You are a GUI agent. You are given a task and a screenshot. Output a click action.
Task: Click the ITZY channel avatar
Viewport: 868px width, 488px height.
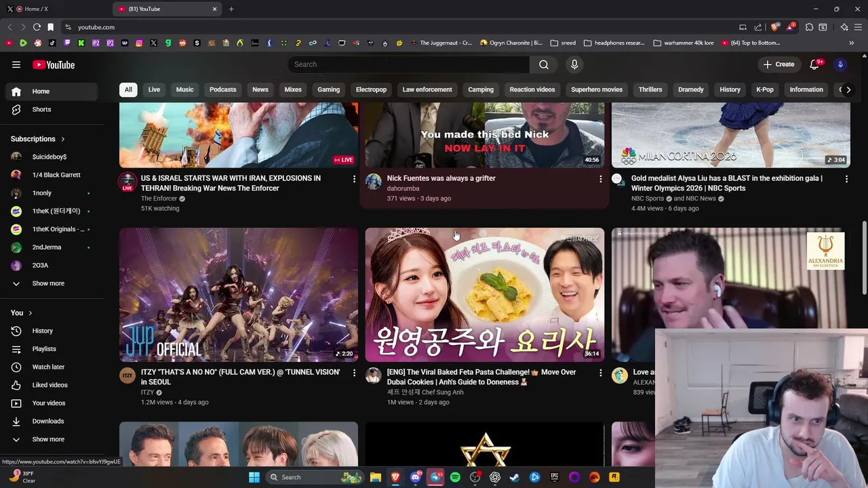click(127, 375)
